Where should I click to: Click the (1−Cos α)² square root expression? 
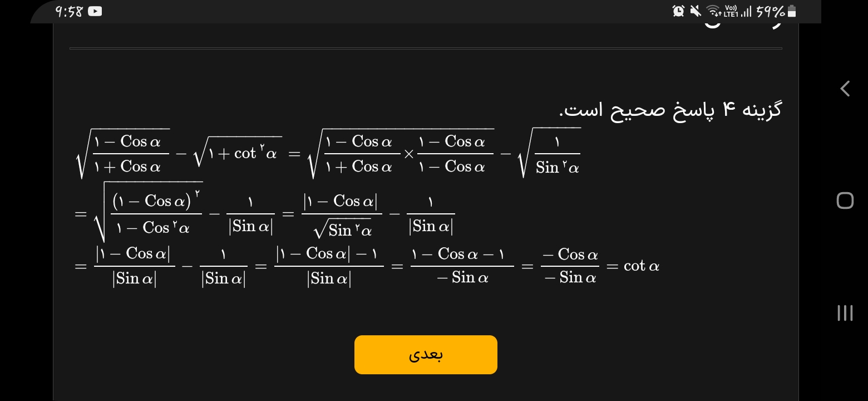[148, 214]
